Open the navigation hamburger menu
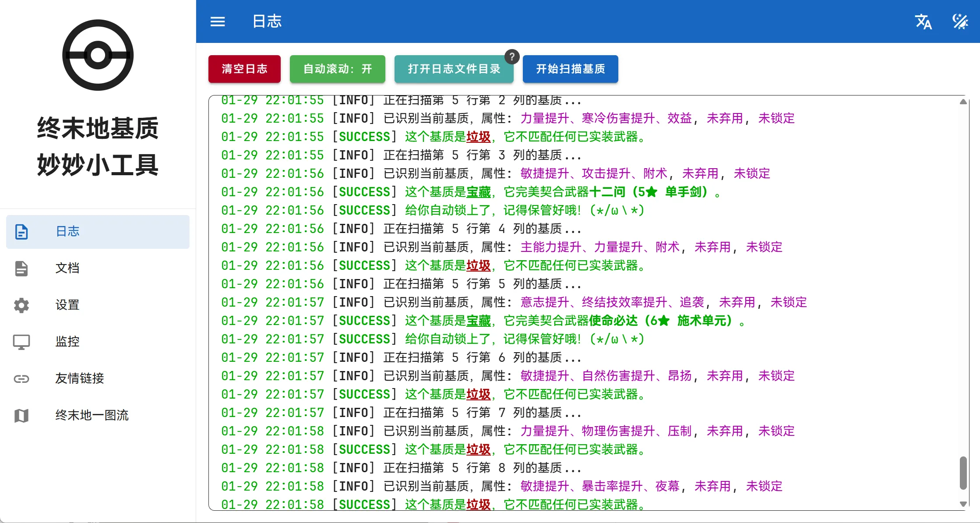Screen dimensions: 980x523 (x=218, y=21)
